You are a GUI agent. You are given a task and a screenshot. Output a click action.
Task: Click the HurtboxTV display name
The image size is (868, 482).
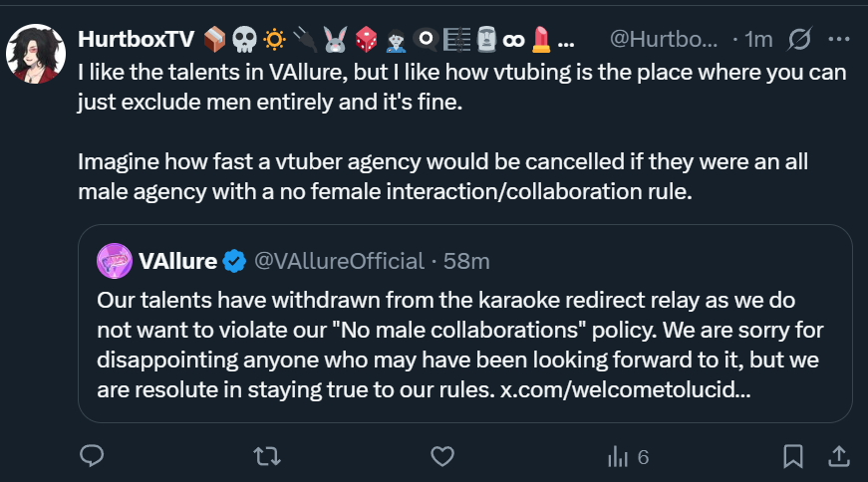click(x=134, y=40)
